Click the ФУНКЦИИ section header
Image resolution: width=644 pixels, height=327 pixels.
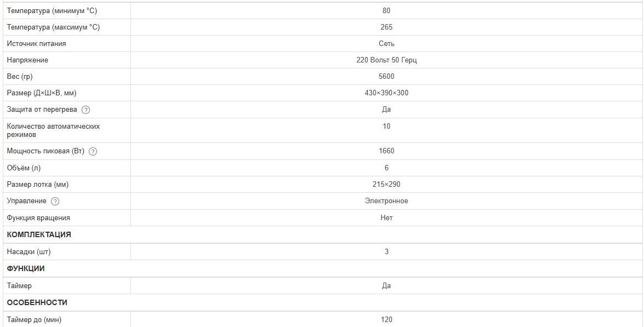pyautogui.click(x=26, y=268)
